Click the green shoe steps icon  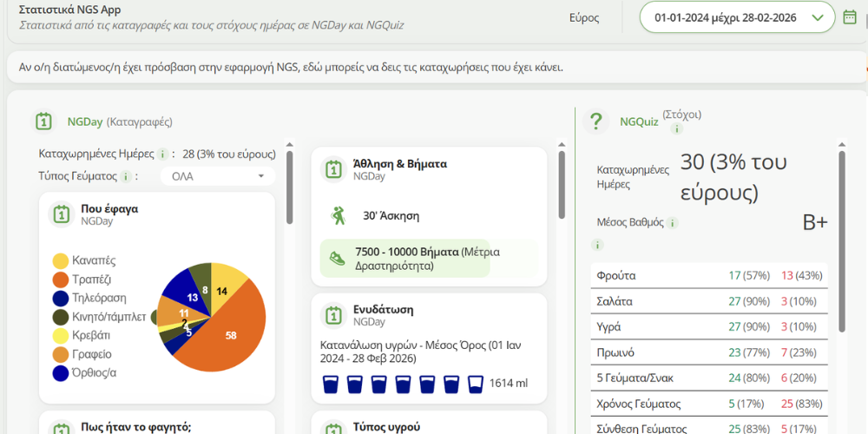tap(338, 259)
